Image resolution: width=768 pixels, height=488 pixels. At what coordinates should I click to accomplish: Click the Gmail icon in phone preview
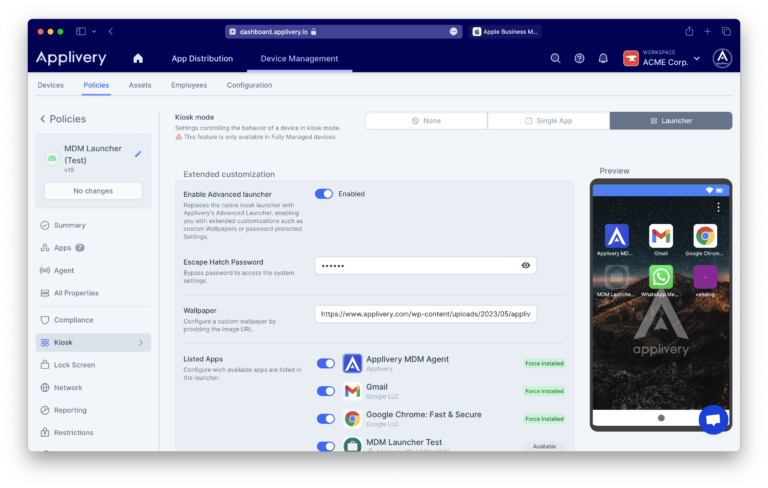(660, 236)
